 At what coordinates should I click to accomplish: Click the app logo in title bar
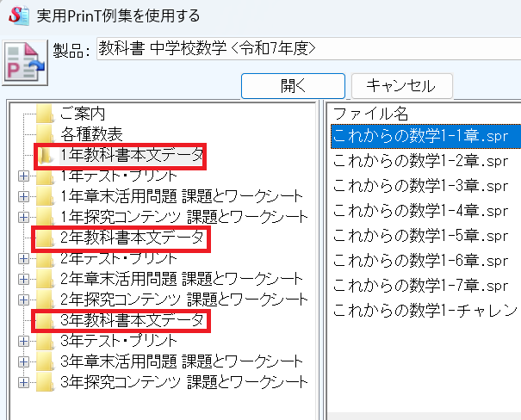click(x=19, y=15)
